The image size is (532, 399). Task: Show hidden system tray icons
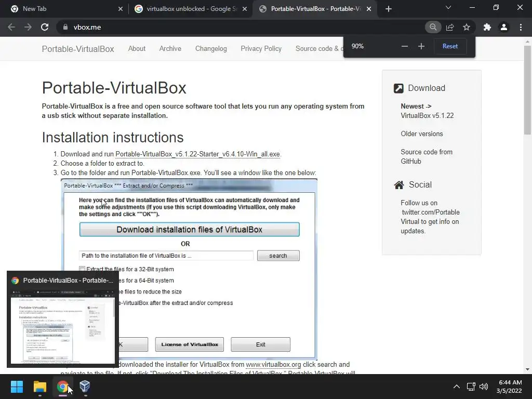pyautogui.click(x=457, y=387)
